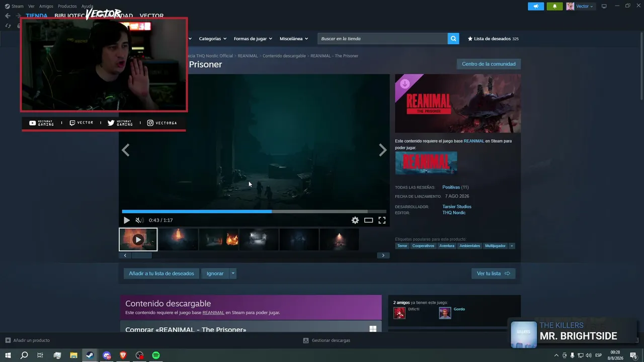Click the Añadir un producto plus icon
The height and width of the screenshot is (362, 644).
point(8,340)
